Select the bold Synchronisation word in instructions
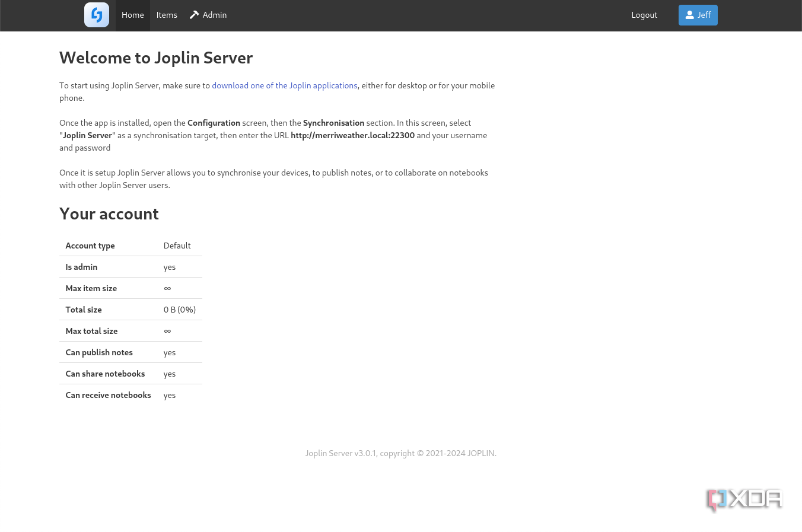The height and width of the screenshot is (532, 802). 333,123
